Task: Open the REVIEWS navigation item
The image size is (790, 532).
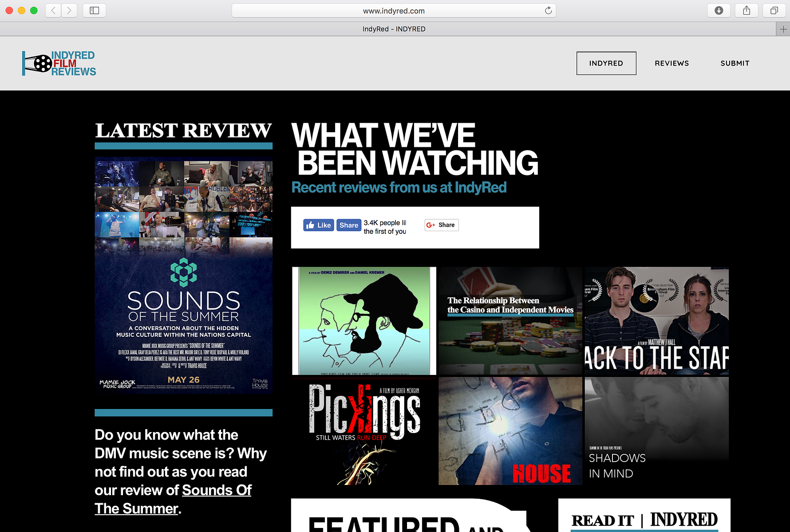Action: 672,63
